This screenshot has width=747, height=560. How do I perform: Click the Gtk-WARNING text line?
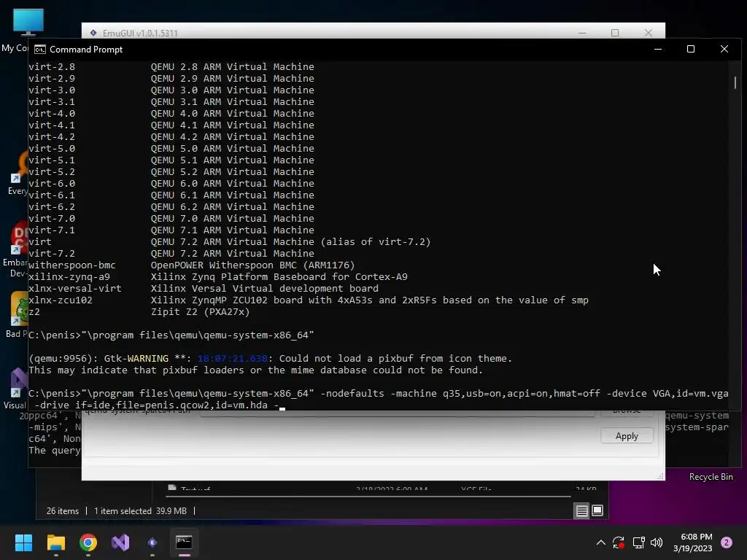pyautogui.click(x=270, y=359)
